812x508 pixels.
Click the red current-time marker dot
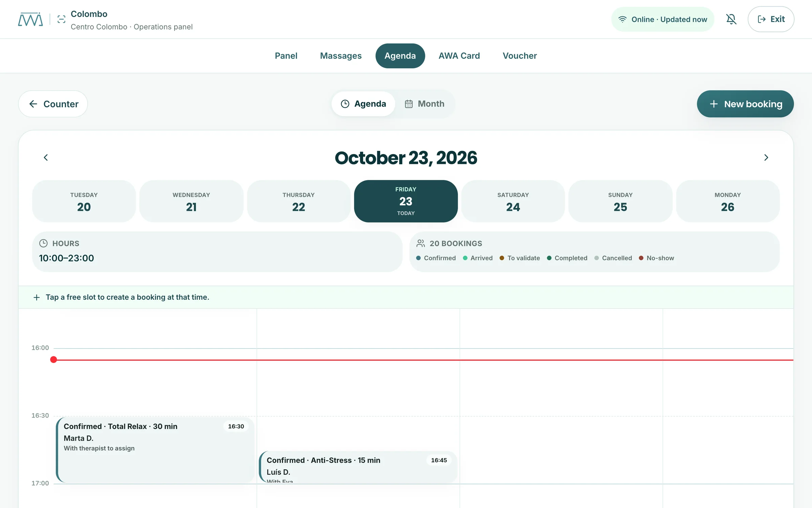tap(53, 360)
